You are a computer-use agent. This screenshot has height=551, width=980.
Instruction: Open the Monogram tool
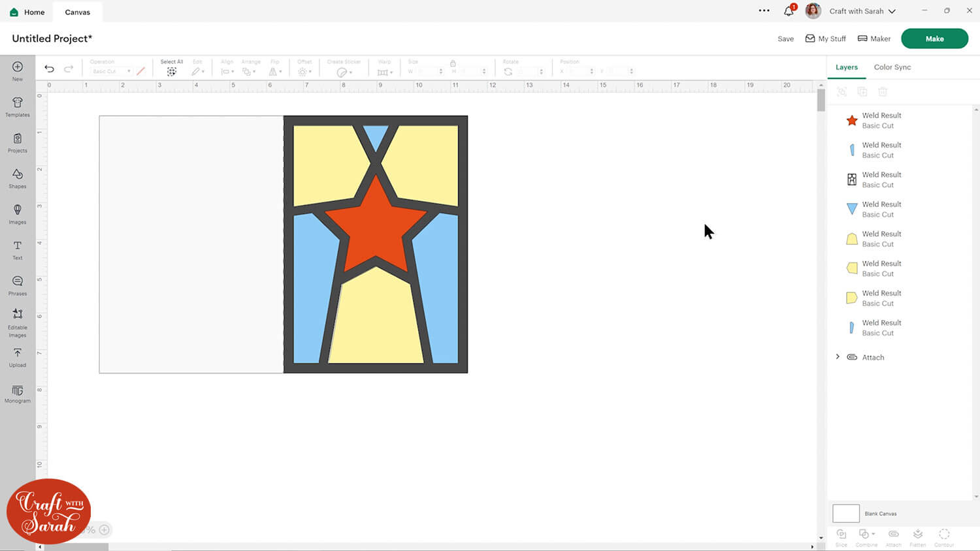tap(18, 393)
